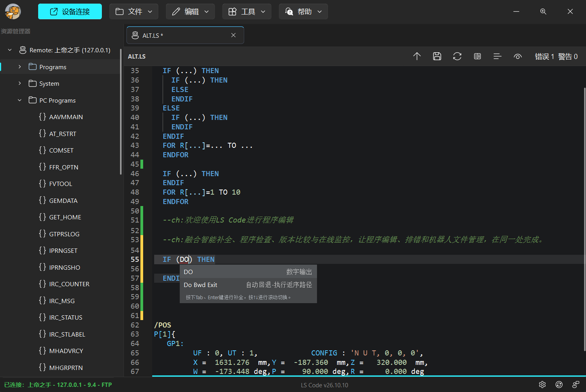The width and height of the screenshot is (586, 392).
Task: Click the braces icon next to AAVMMAIN
Action: tap(42, 117)
